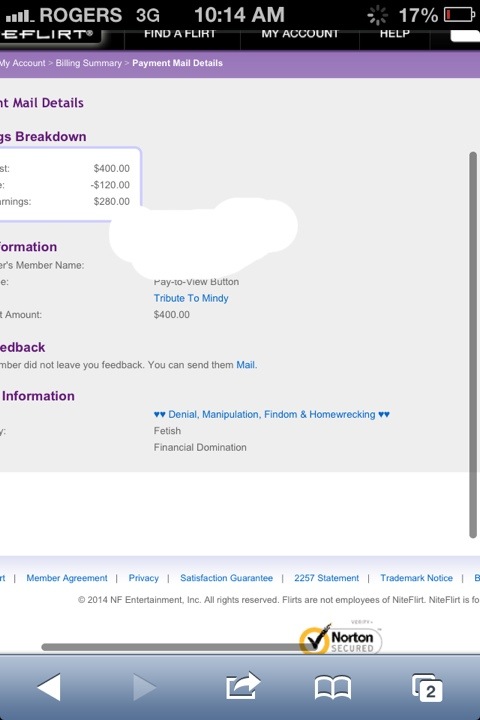Select the $280.00 earnings value
The image size is (480, 720).
click(112, 201)
